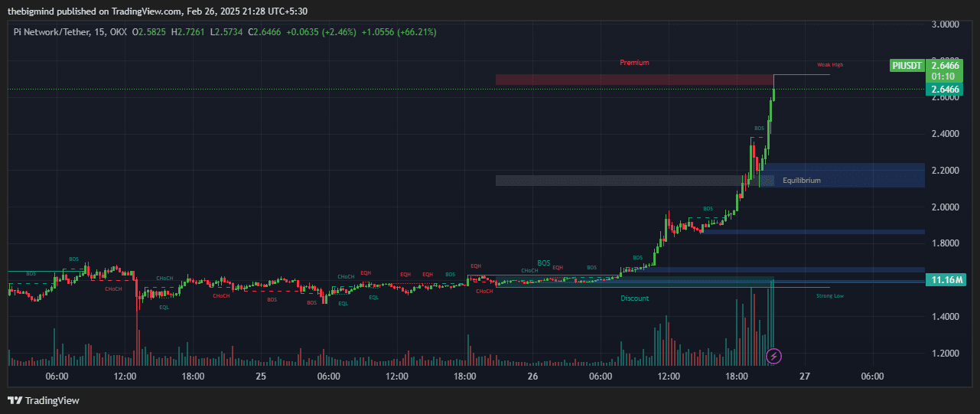Click the teal 2.6466 current price tag
The image size is (980, 414).
pos(945,90)
